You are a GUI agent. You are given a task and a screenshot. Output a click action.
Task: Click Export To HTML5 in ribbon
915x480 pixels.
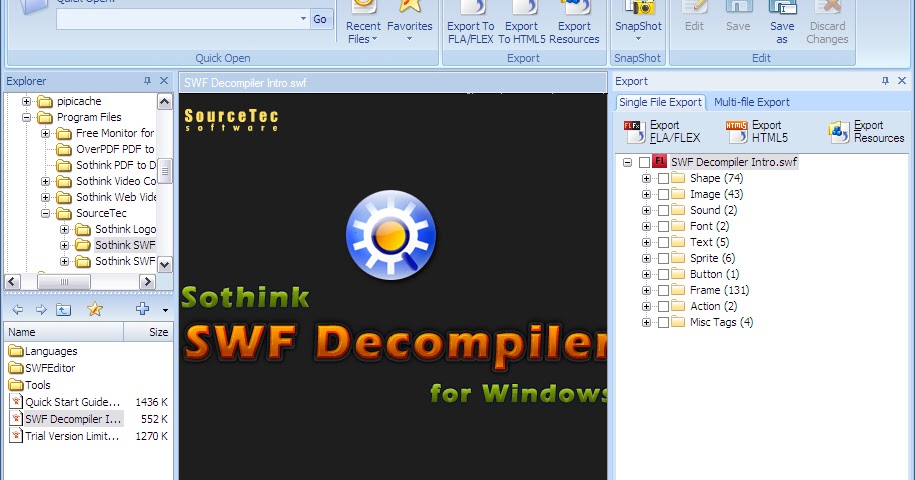pyautogui.click(x=522, y=23)
